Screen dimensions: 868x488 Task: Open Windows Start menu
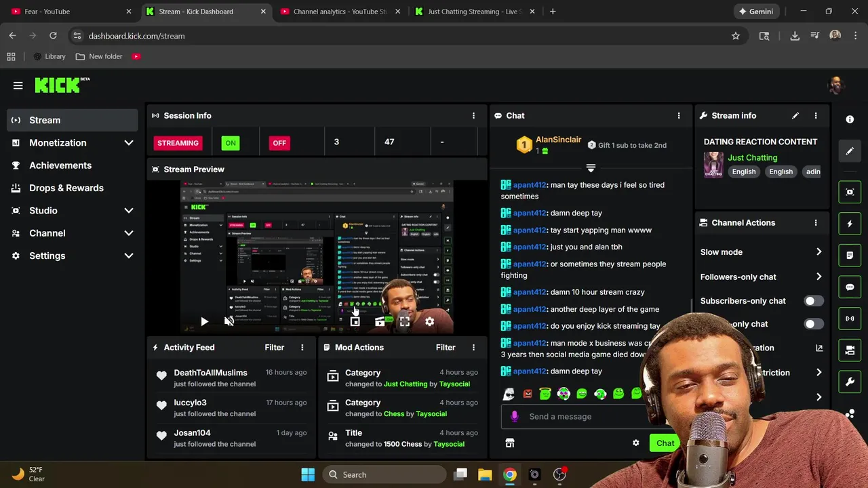308,474
